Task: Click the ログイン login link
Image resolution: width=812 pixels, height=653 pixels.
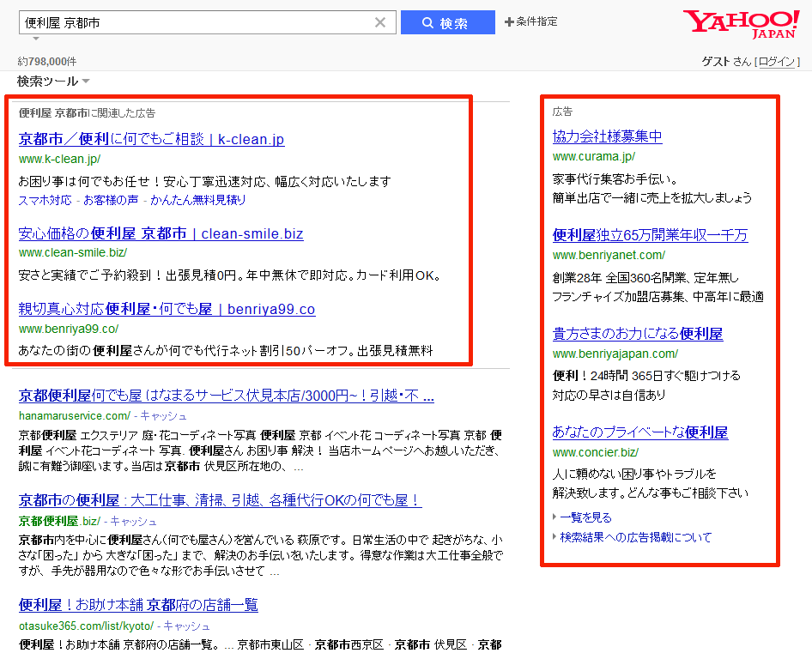Action: (776, 62)
